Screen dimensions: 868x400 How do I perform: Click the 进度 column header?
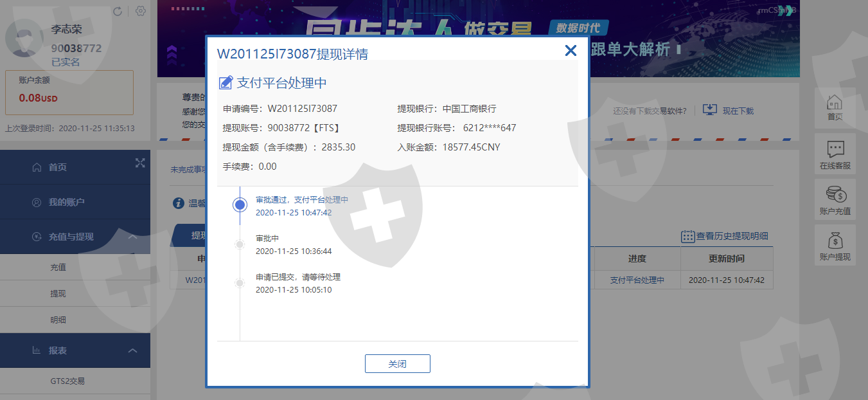(637, 259)
